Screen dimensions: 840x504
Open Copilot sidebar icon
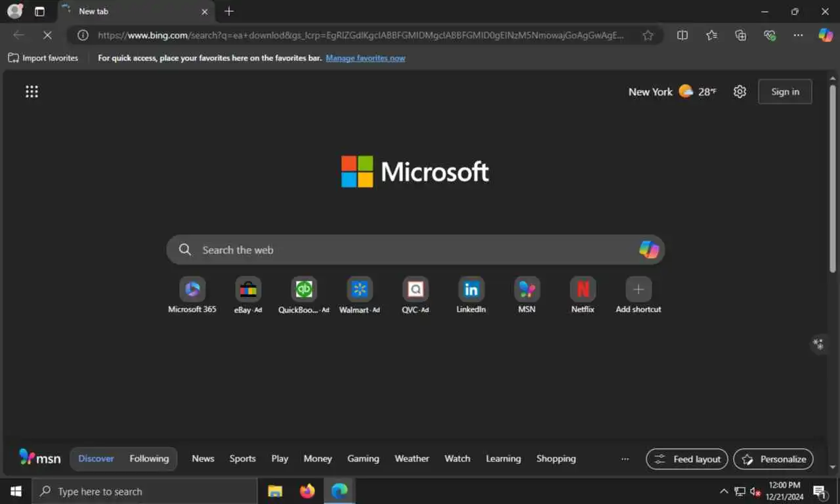826,35
